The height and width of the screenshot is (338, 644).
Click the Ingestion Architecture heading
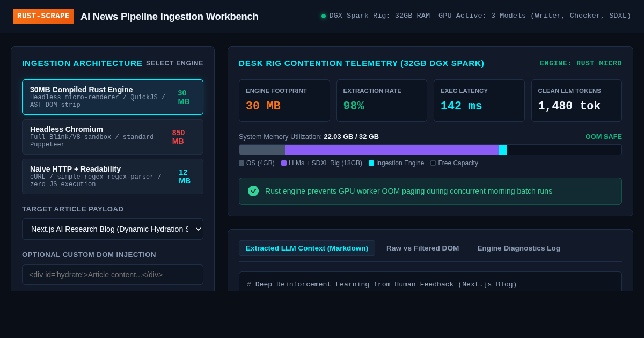[82, 63]
